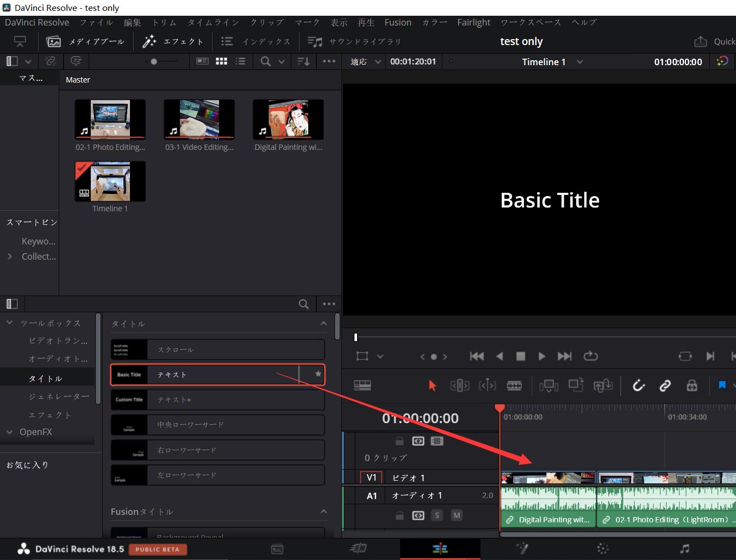Add a blue flag to the clip

pos(722,385)
